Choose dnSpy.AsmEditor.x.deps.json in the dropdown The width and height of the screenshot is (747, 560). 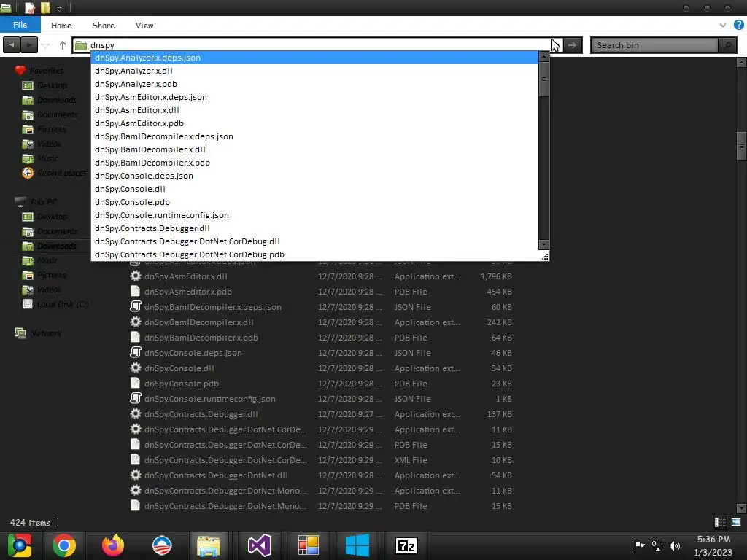coord(314,97)
